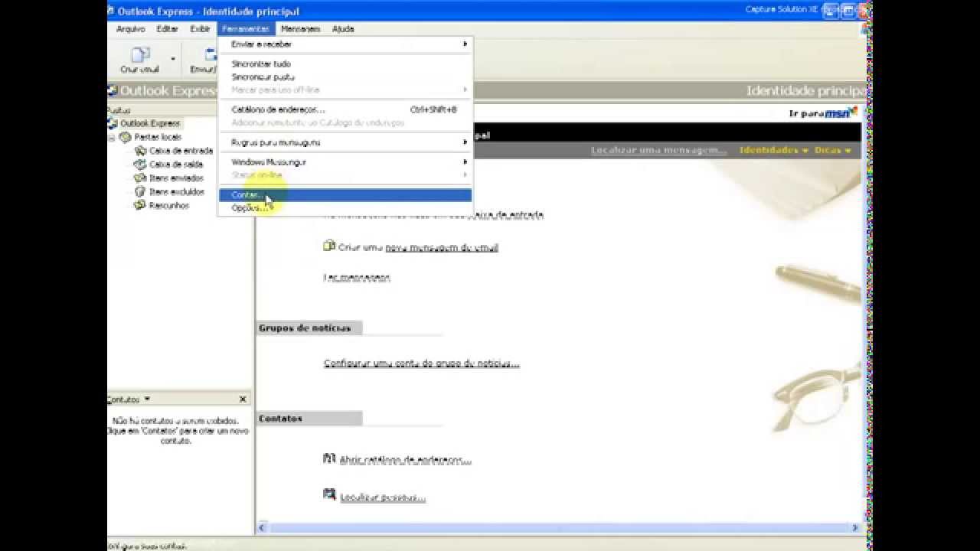Select Itens excluídos folder
Image resolution: width=980 pixels, height=551 pixels.
(177, 192)
